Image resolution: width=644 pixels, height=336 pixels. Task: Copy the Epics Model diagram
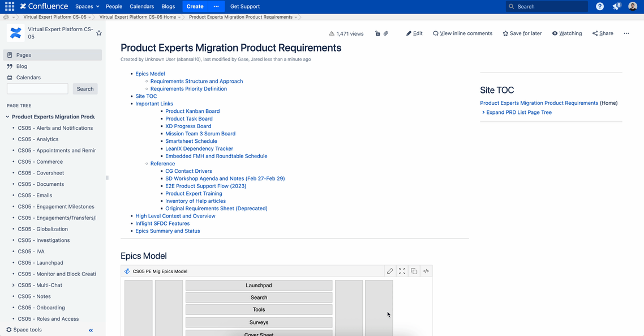point(414,271)
